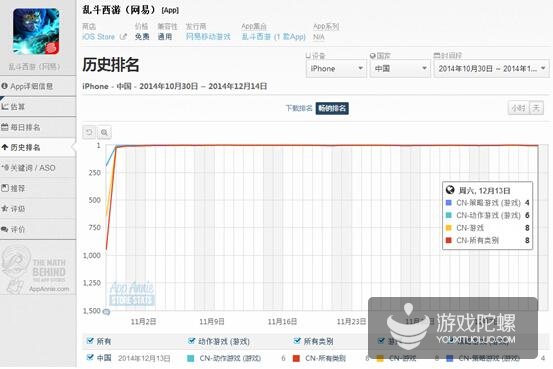Click the up arrow icon beside 历史排名

[x=5, y=147]
